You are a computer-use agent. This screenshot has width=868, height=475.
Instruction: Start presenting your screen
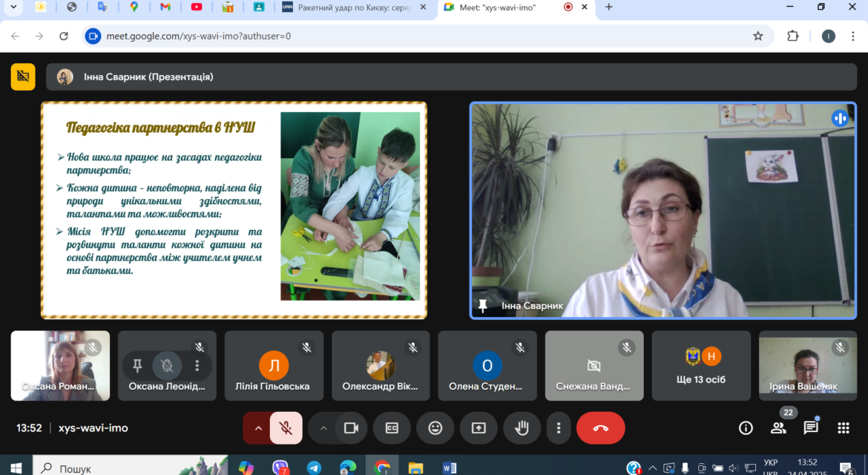click(479, 428)
